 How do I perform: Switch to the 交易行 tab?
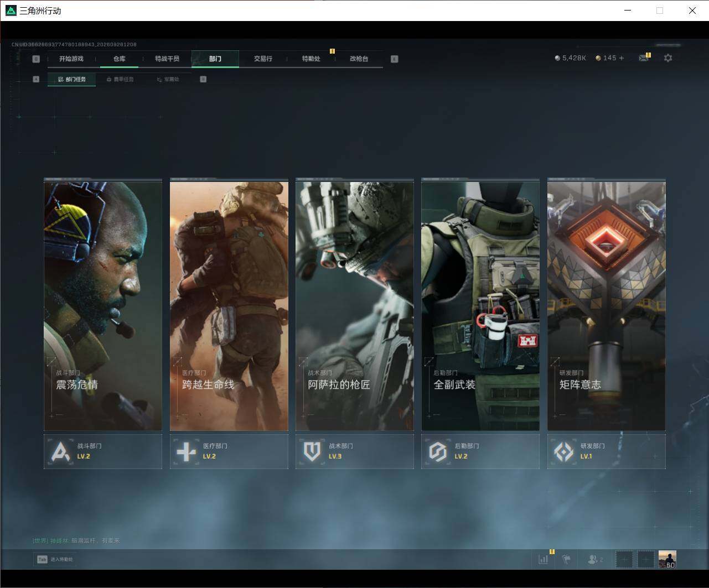(263, 59)
